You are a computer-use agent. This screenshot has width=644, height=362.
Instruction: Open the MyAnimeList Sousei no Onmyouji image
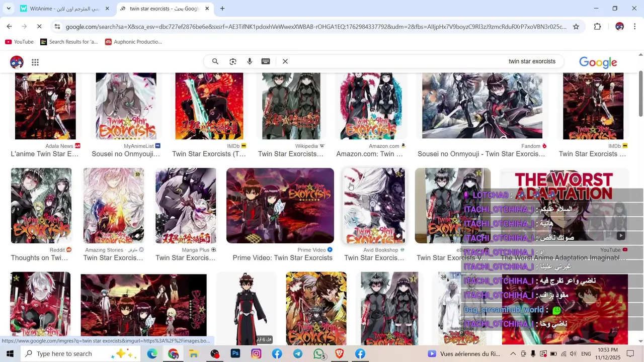tap(126, 106)
